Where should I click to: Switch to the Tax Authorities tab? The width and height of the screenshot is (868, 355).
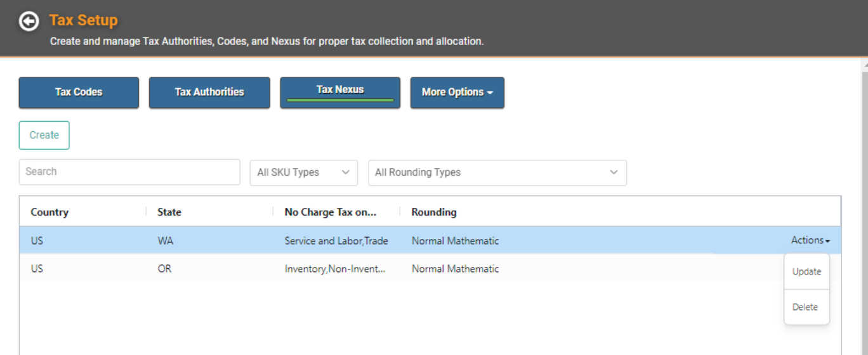click(209, 93)
